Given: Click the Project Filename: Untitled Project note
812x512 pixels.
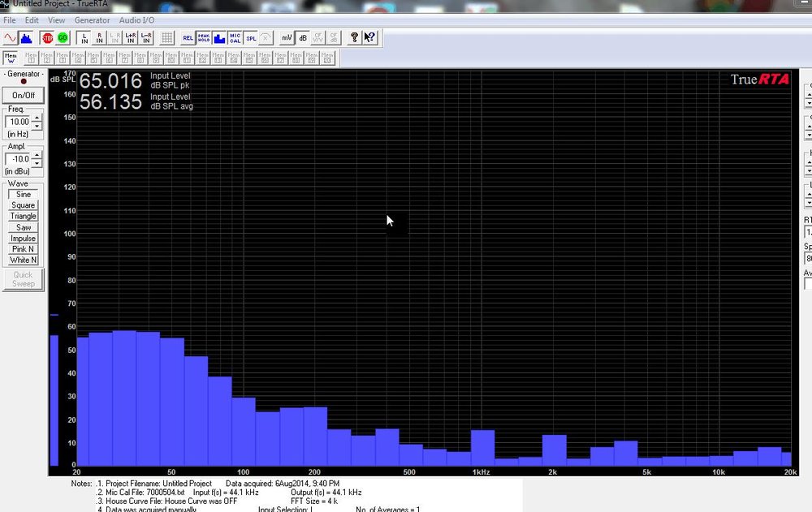Looking at the screenshot, I should click(158, 484).
